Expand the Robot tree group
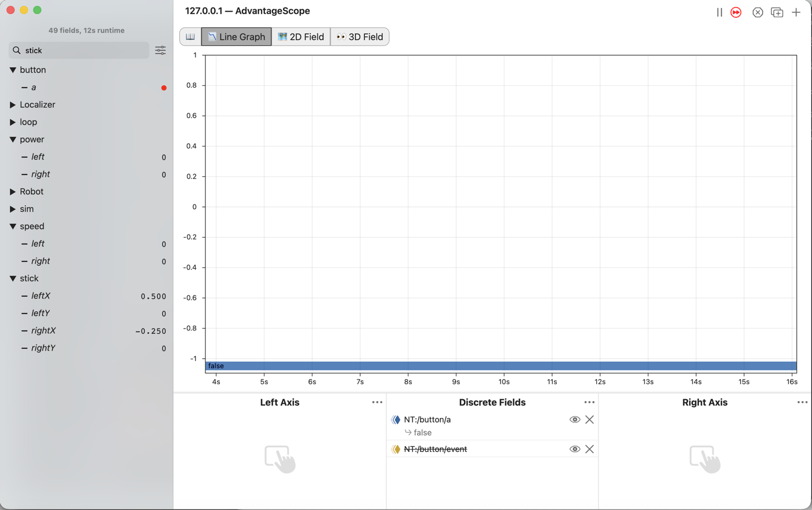812x510 pixels. (13, 192)
